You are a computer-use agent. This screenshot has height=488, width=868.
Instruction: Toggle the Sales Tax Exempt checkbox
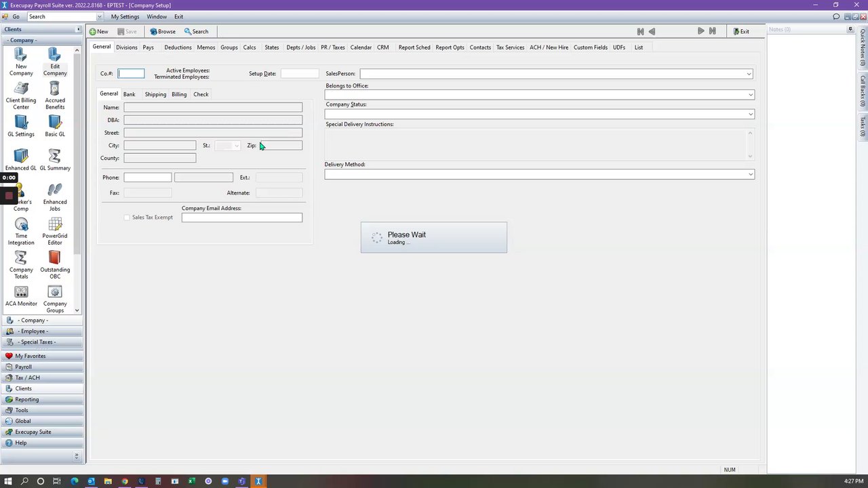(x=127, y=218)
